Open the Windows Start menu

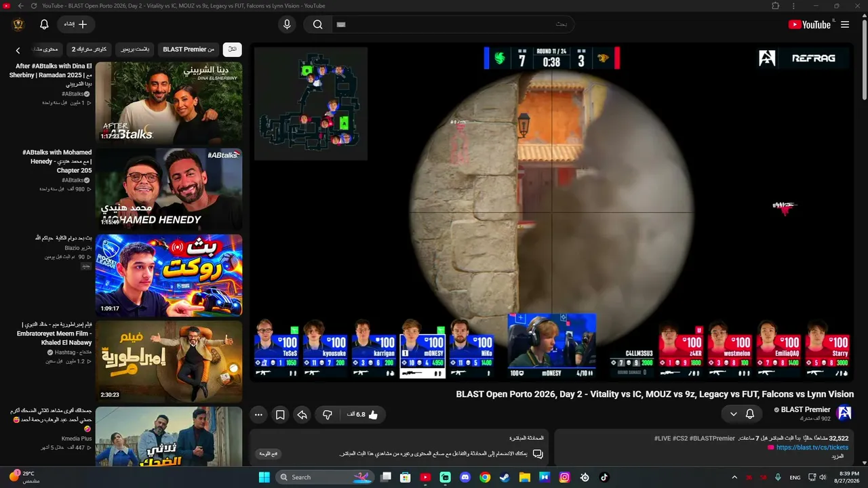(x=264, y=477)
